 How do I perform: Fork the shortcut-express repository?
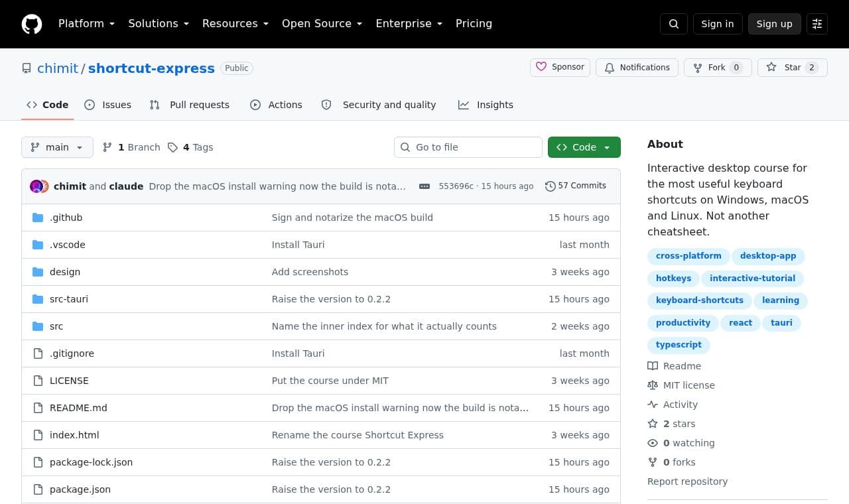718,68
